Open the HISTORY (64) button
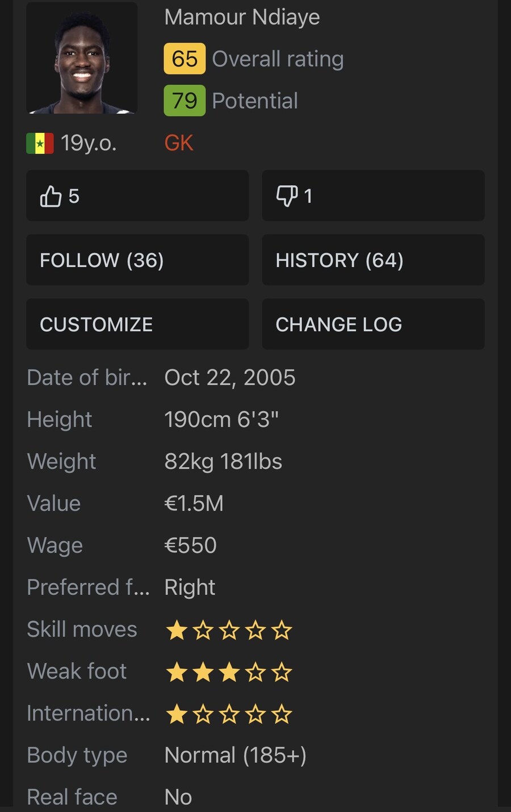Viewport: 511px width, 812px height. click(373, 260)
